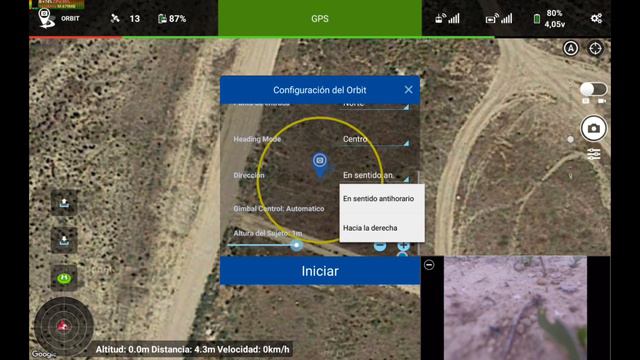Close the Configuración del Orbit dialog
The width and height of the screenshot is (640, 360).
click(x=408, y=90)
